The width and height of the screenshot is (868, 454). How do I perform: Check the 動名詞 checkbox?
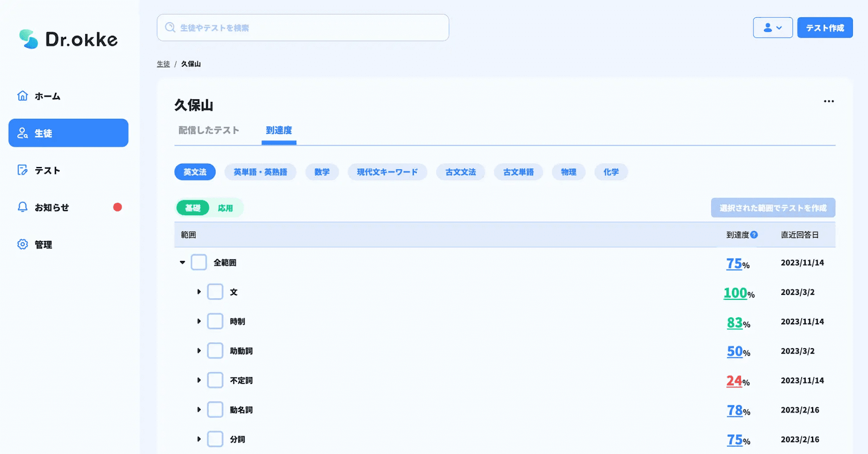click(215, 410)
